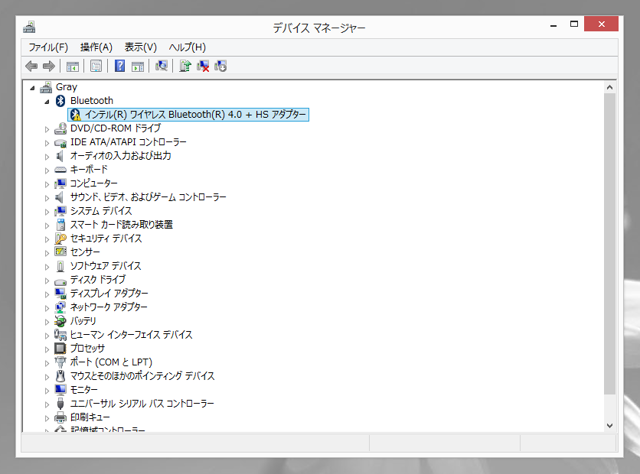This screenshot has width=640, height=474.
Task: Click the IDE ATA/ATAPI controller icon
Action: tap(60, 142)
